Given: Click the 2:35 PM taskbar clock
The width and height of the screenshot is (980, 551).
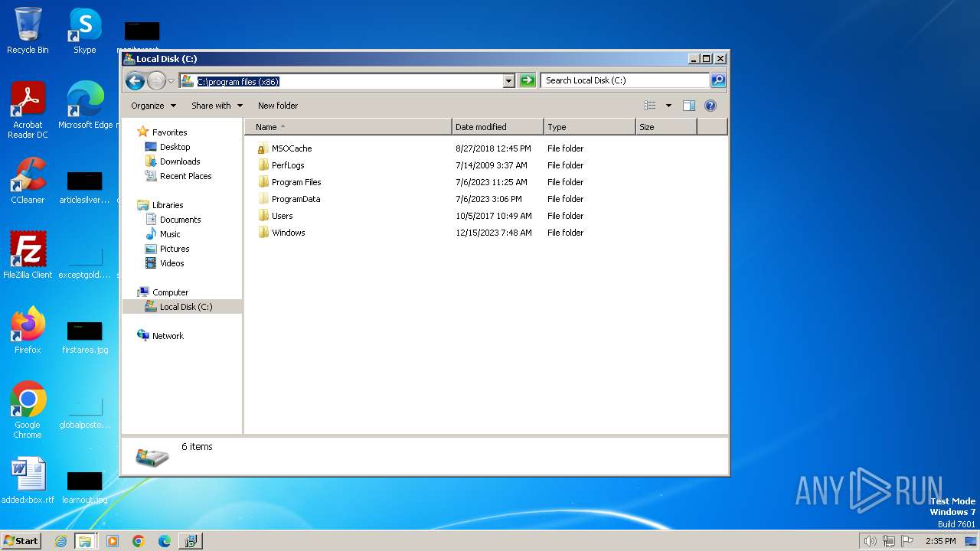Looking at the screenshot, I should [941, 541].
